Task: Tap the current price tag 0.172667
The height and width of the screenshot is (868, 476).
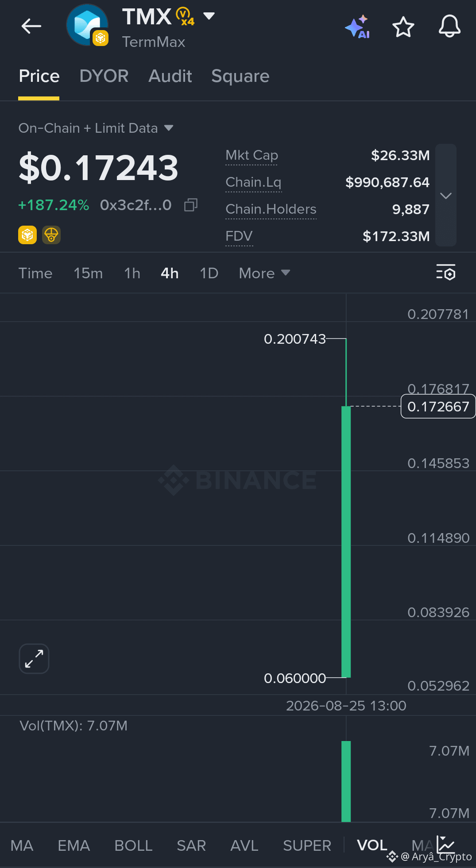Action: (x=438, y=406)
